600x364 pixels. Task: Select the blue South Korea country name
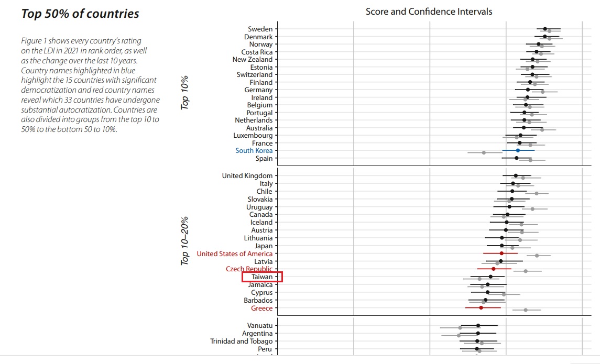(254, 151)
